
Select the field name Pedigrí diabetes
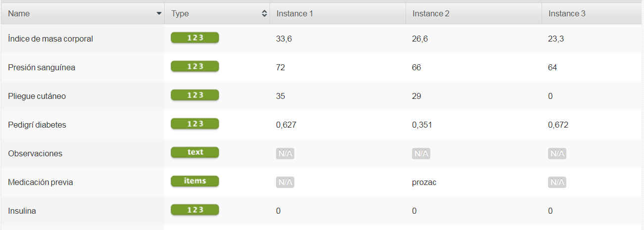pyautogui.click(x=37, y=125)
